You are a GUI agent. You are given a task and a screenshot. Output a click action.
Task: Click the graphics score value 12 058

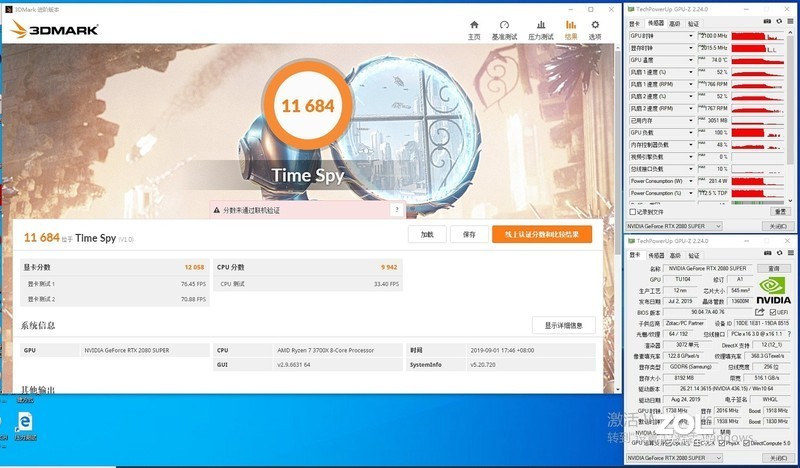tap(194, 267)
